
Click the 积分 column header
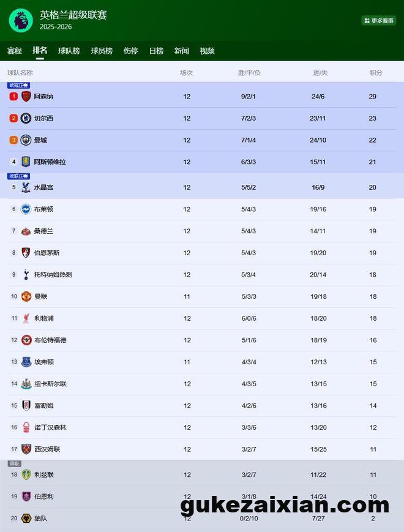[x=376, y=73]
